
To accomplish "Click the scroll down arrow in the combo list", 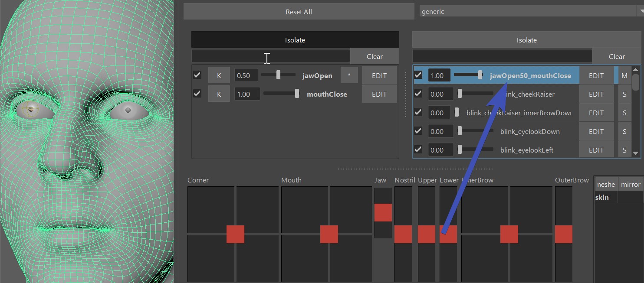I will click(636, 153).
